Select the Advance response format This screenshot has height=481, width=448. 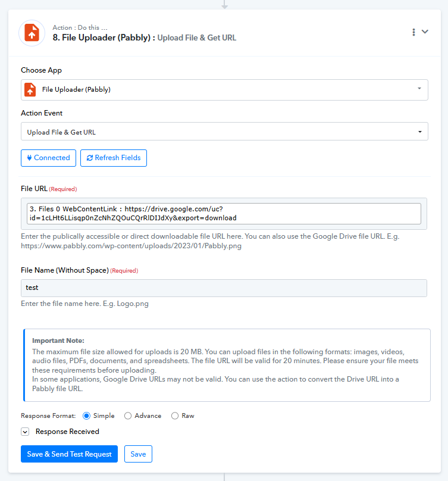point(128,416)
